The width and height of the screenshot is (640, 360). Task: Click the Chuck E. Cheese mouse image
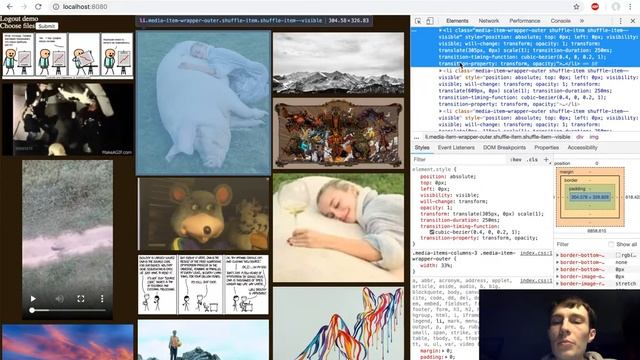pos(203,214)
